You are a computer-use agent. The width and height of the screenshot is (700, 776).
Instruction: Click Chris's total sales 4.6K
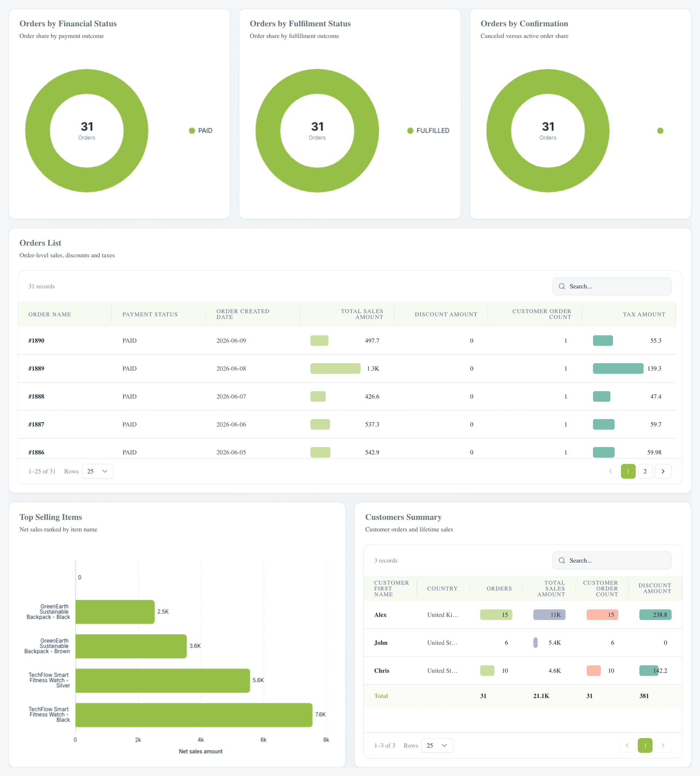coord(555,671)
